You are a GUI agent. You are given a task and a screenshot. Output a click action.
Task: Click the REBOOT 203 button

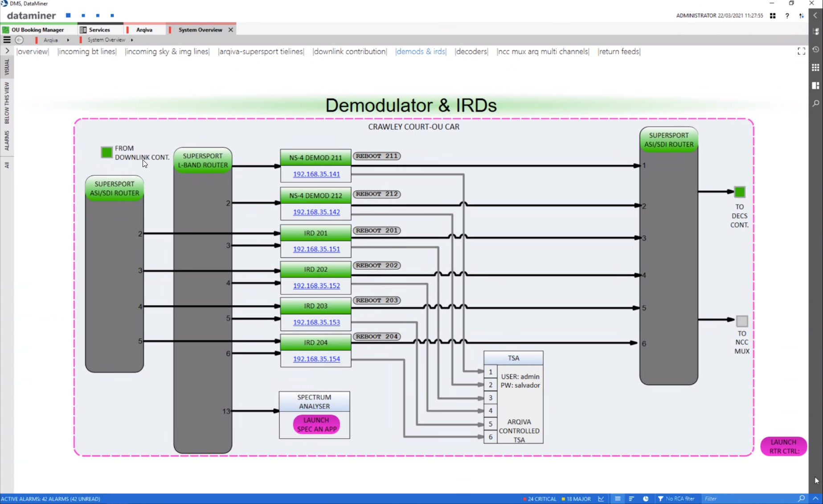coord(377,300)
